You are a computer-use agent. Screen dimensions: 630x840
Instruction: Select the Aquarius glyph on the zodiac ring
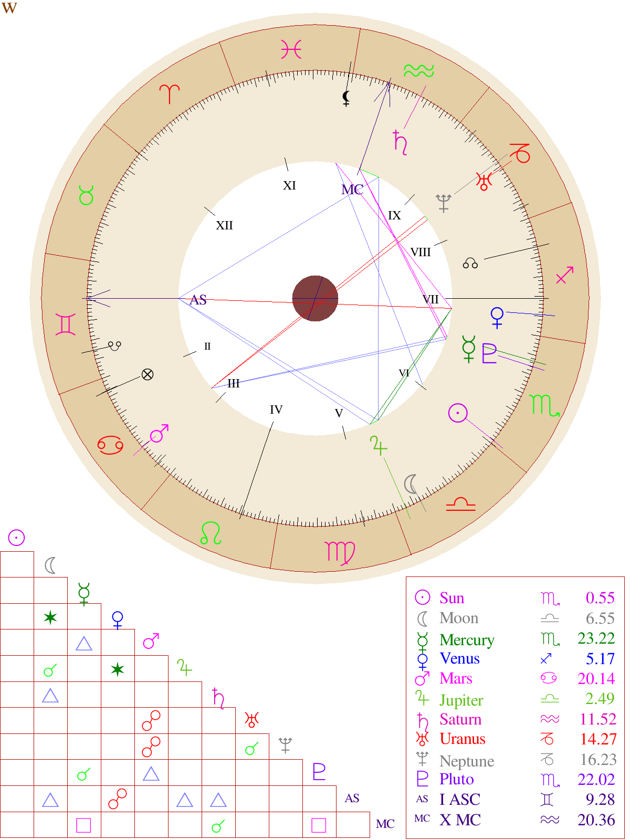pyautogui.click(x=418, y=70)
